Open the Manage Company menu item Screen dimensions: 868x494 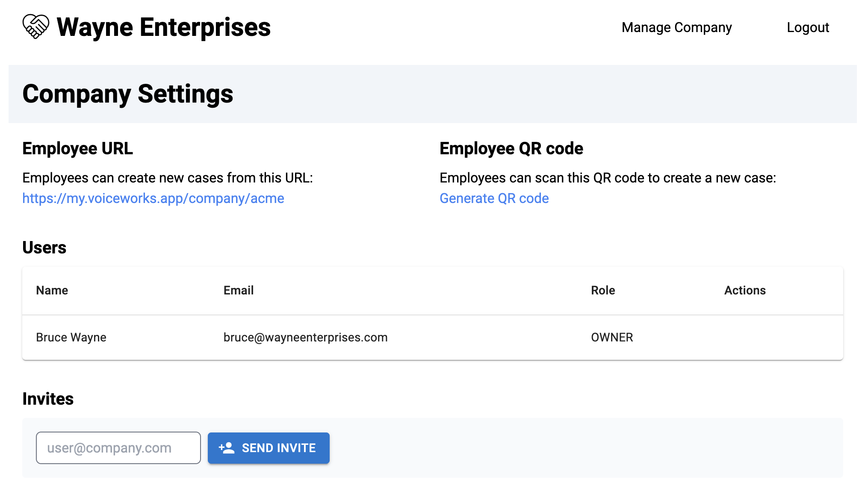(x=676, y=27)
